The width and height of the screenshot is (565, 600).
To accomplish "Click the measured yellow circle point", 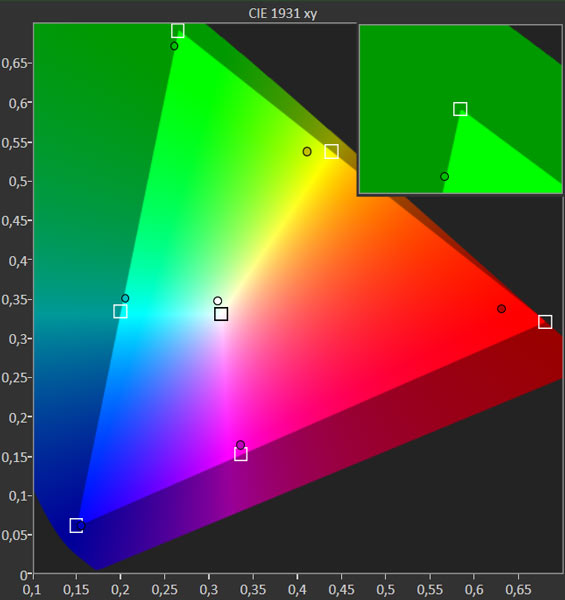I will [307, 152].
